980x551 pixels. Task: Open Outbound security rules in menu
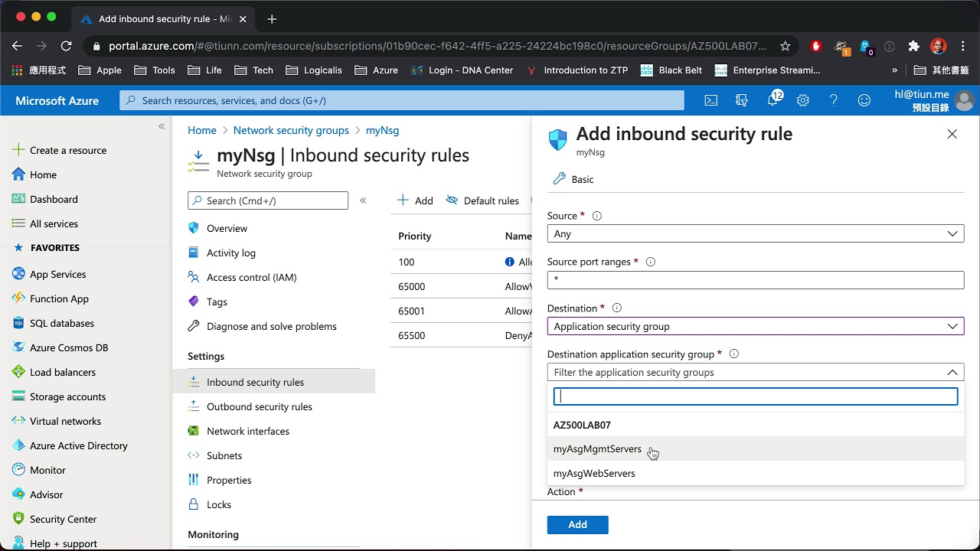coord(259,406)
